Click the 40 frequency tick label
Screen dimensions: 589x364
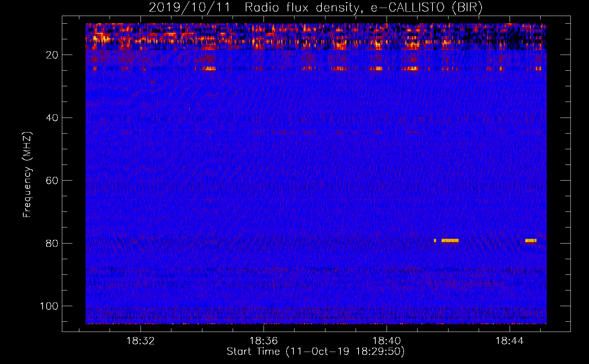(52, 118)
